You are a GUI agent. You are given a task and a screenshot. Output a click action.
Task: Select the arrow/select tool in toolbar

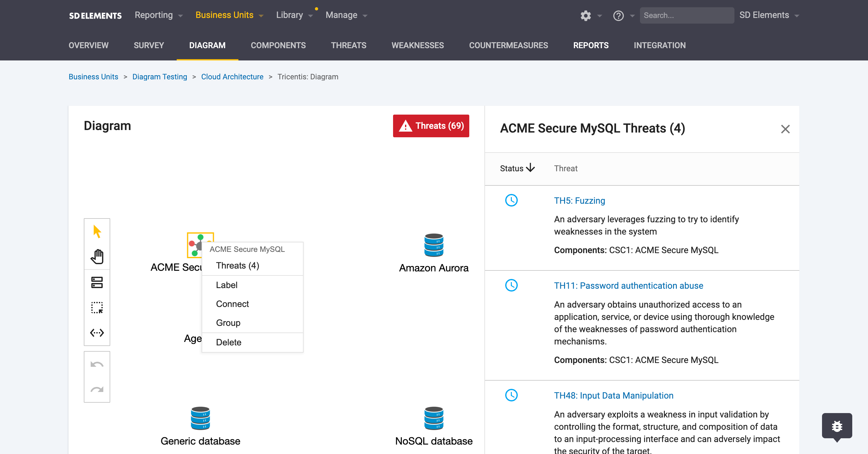click(x=97, y=231)
